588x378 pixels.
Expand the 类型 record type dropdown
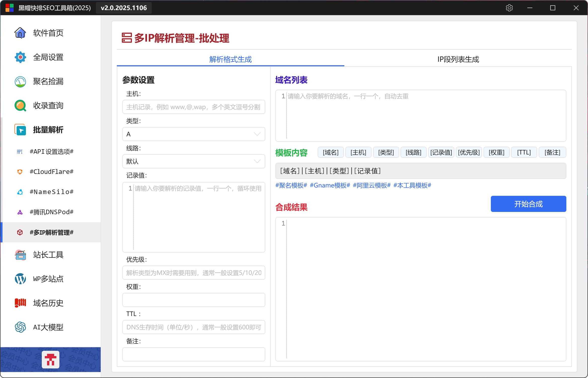point(193,134)
